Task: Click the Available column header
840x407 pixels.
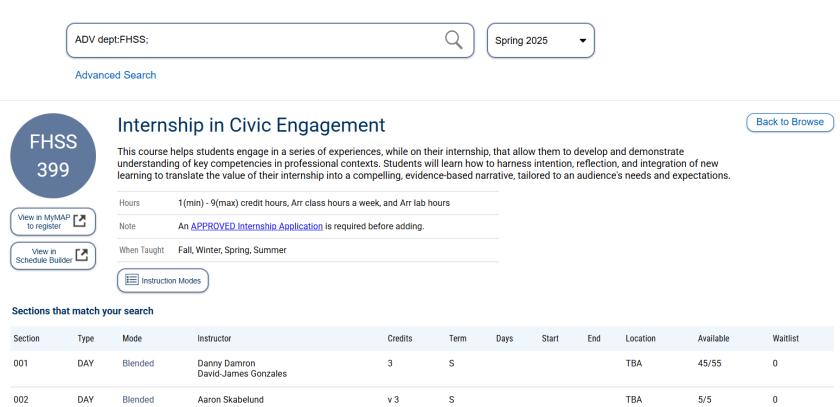Action: click(713, 339)
